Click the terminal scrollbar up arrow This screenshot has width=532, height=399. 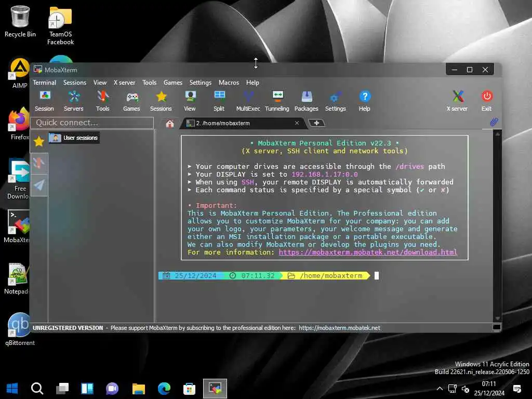pyautogui.click(x=497, y=134)
